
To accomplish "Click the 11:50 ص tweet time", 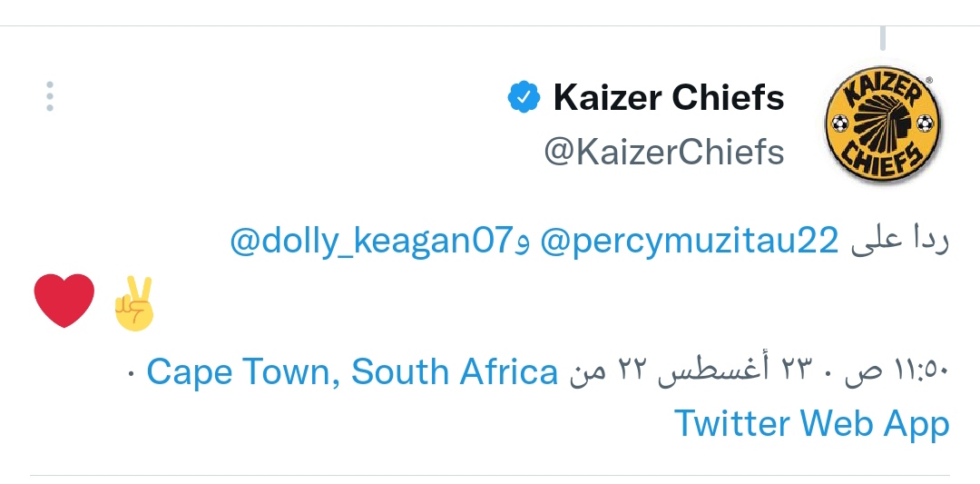I will coord(897,372).
